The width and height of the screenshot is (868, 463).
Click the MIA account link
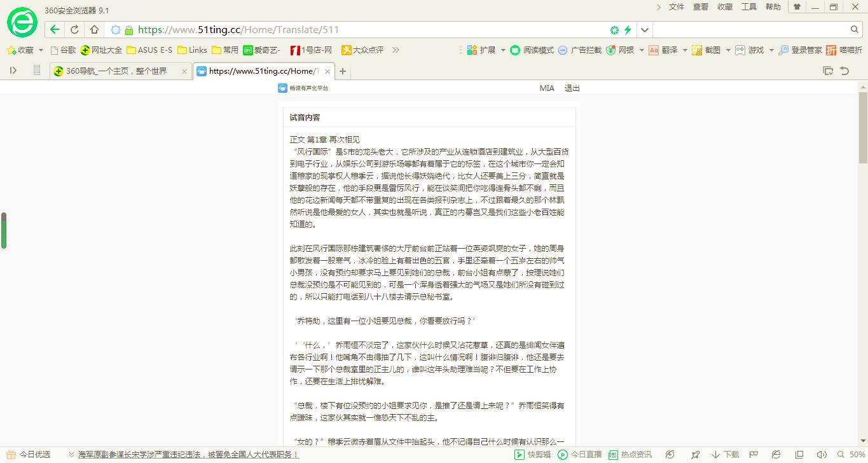547,88
